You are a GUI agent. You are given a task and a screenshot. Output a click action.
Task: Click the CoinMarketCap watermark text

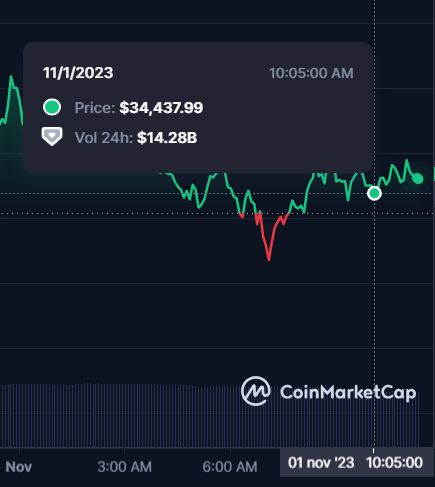click(348, 392)
